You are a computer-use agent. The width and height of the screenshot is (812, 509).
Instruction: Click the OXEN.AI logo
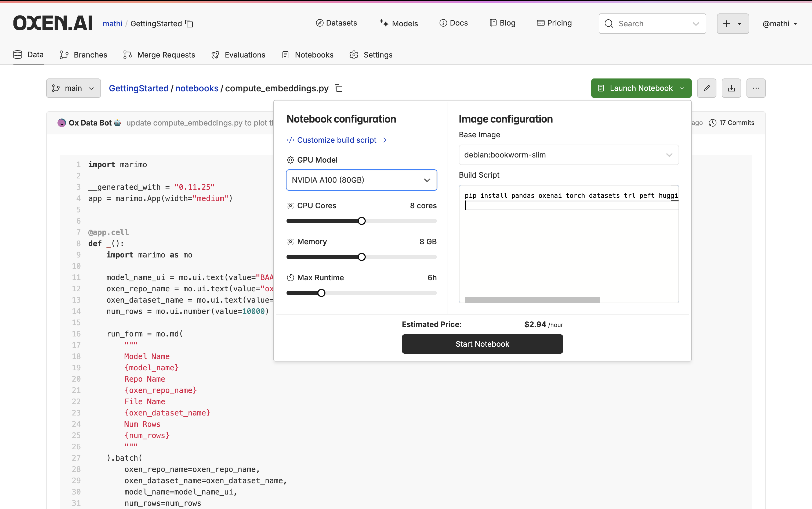[x=53, y=23]
